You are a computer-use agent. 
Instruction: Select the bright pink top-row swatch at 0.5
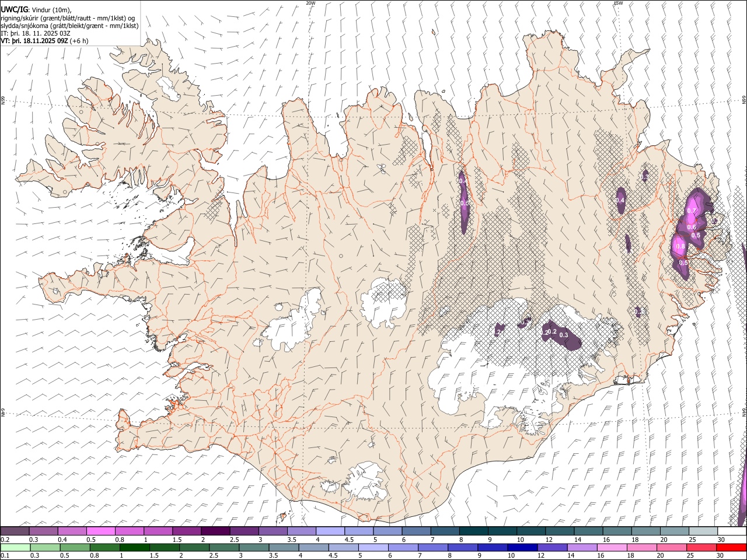[x=100, y=531]
